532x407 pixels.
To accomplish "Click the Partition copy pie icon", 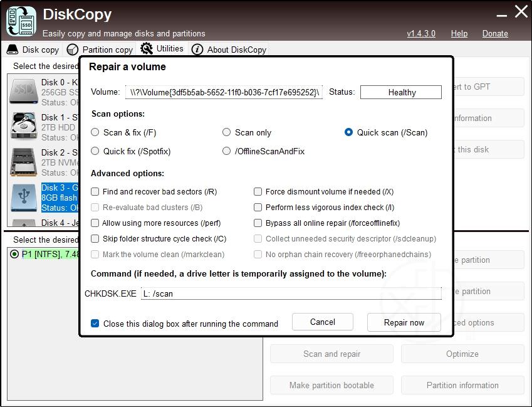I will click(73, 50).
